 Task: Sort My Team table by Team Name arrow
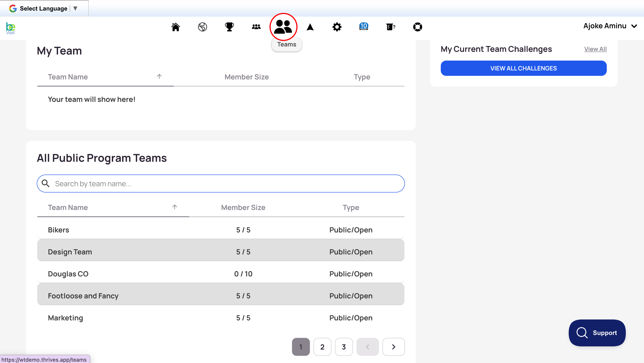point(159,76)
